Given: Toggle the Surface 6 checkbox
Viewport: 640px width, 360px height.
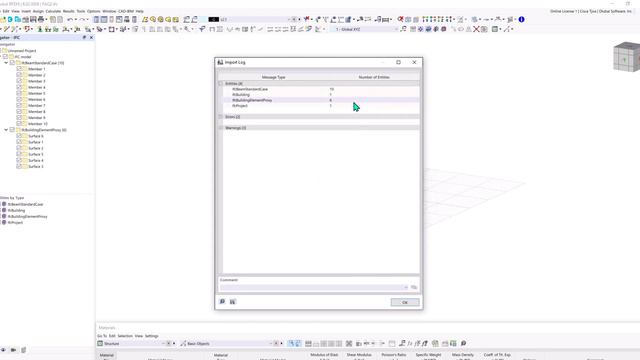Looking at the screenshot, I should 19,136.
